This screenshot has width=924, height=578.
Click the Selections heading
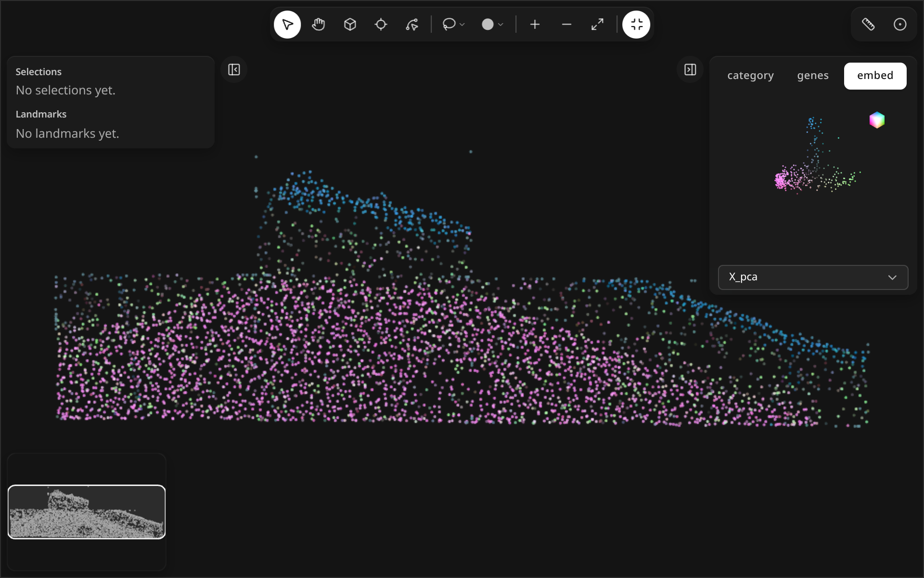click(38, 72)
